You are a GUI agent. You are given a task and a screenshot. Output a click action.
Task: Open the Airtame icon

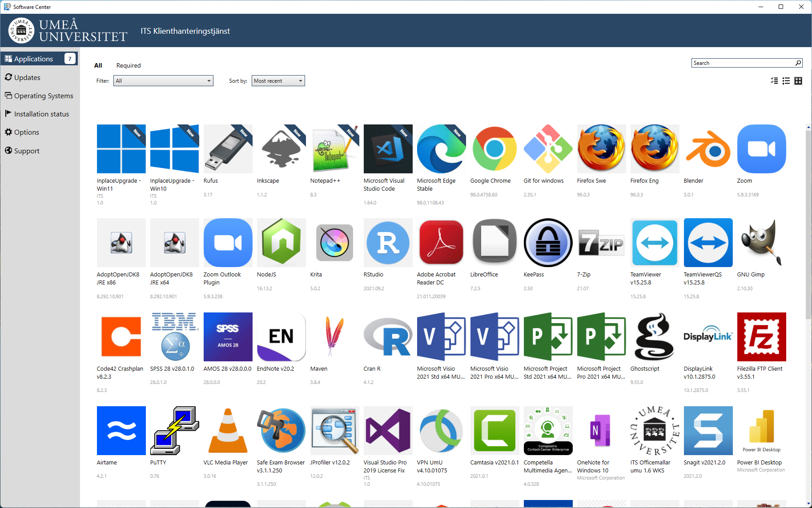(x=121, y=431)
